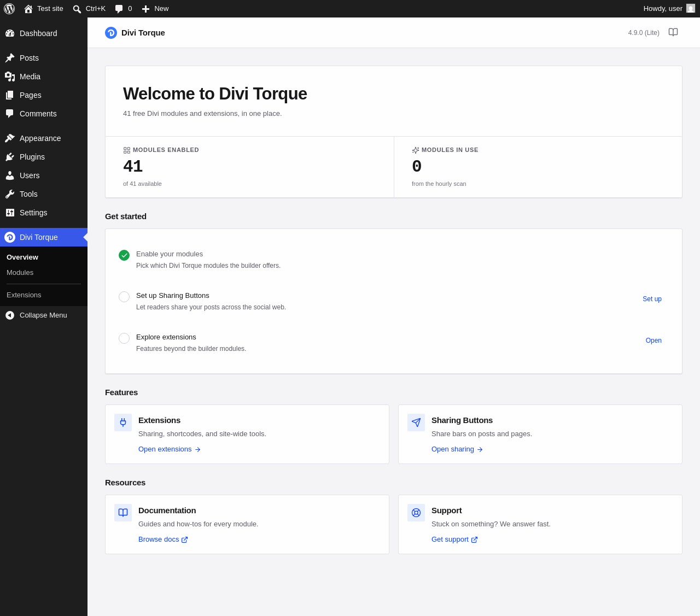Visit Test site from admin bar
The width and height of the screenshot is (700, 616).
[44, 9]
